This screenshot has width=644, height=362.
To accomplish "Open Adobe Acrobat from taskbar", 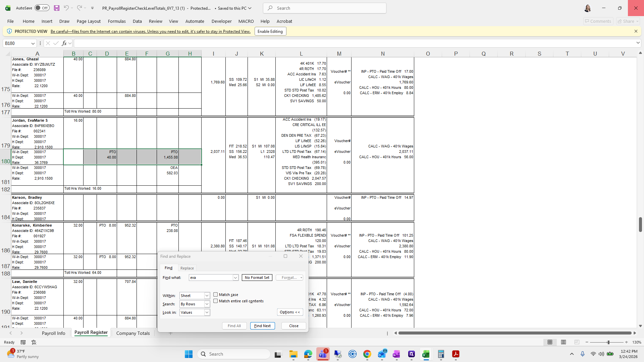I will click(455, 354).
